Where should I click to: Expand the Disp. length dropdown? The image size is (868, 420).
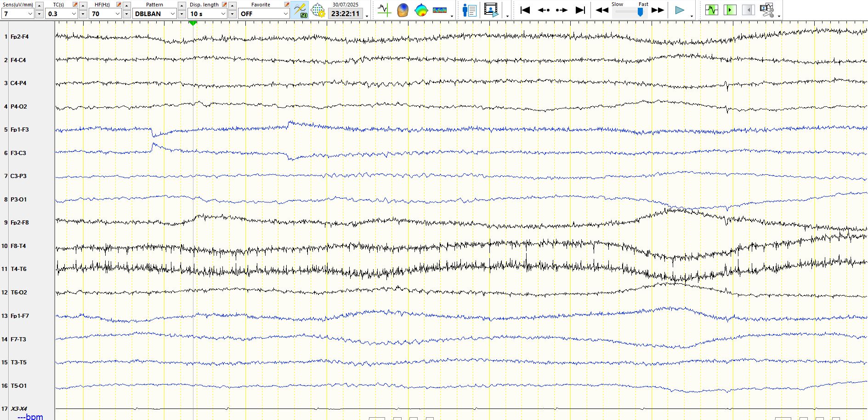223,14
